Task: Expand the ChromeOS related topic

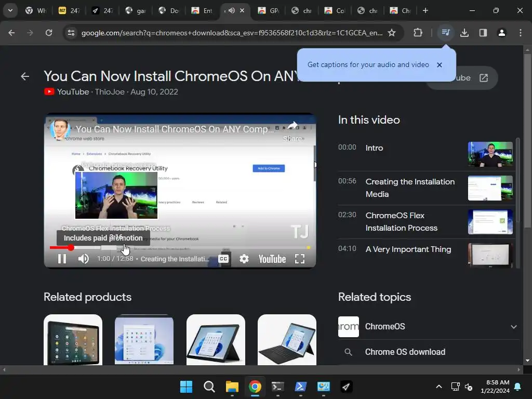Action: [514, 327]
